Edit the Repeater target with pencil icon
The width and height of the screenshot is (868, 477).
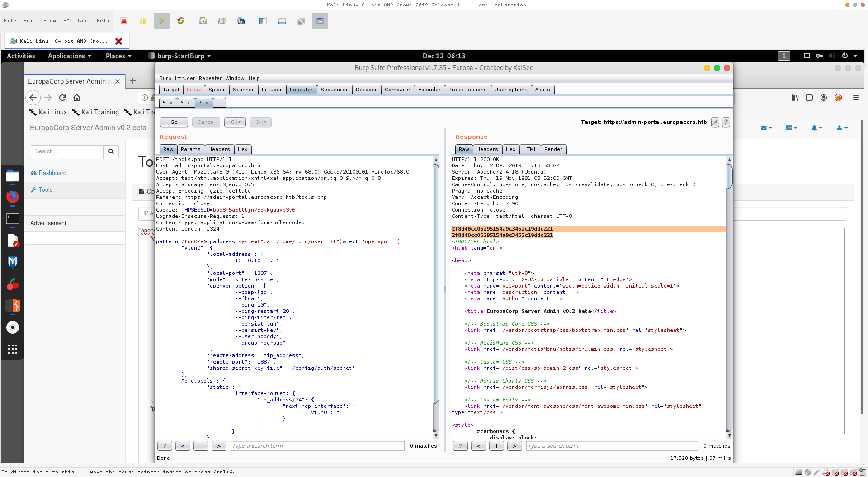click(x=715, y=122)
